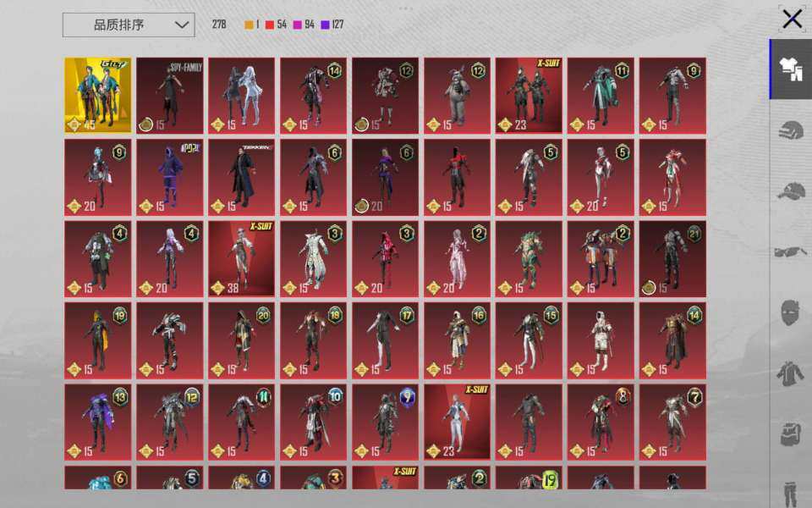This screenshot has width=812, height=508.
Task: Open the jacket tops category icon
Action: (x=790, y=373)
